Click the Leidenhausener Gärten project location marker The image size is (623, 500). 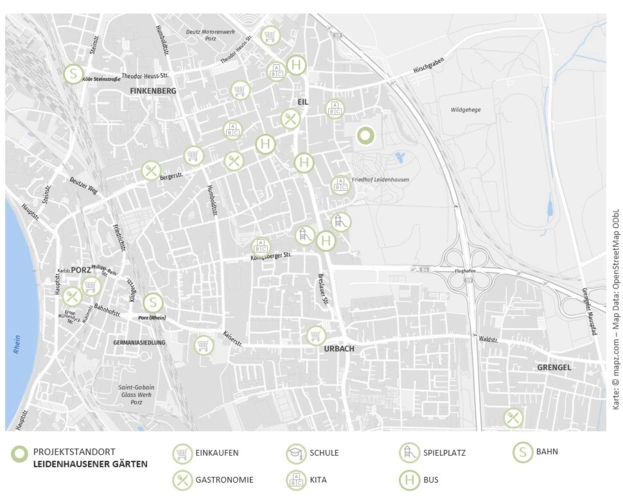point(365,135)
